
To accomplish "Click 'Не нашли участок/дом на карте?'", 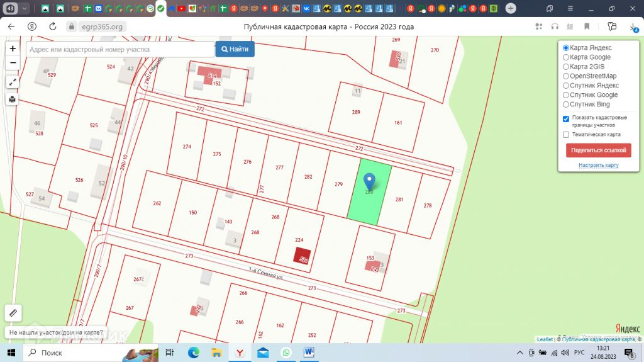I will click(56, 332).
